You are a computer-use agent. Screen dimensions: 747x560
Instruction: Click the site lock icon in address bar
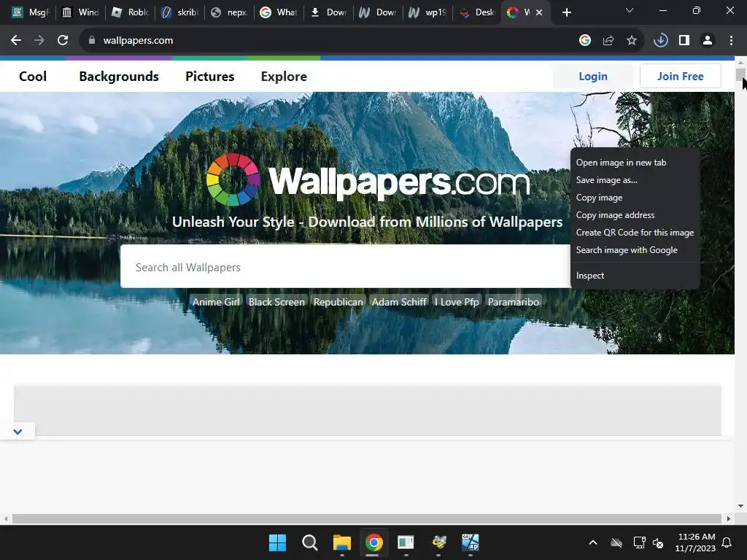[x=91, y=41]
